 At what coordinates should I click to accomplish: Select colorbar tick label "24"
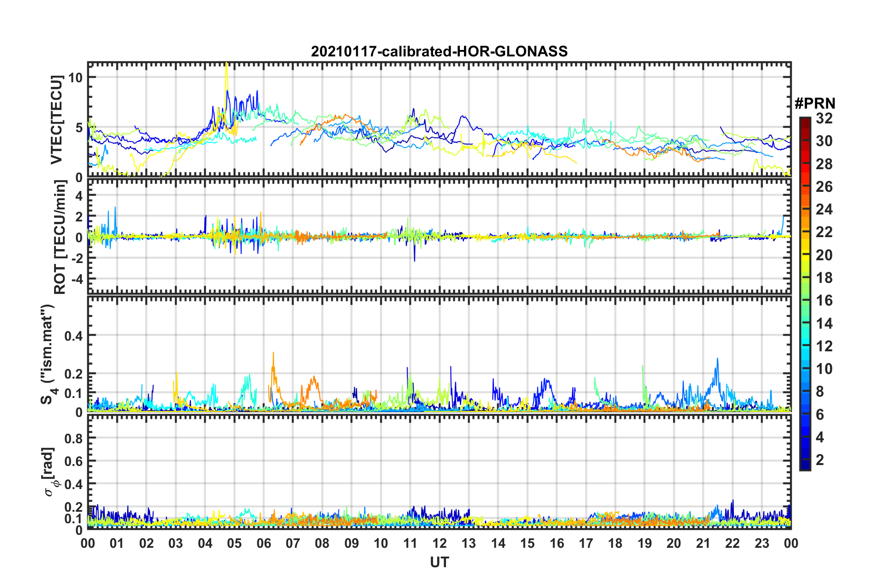tap(824, 209)
